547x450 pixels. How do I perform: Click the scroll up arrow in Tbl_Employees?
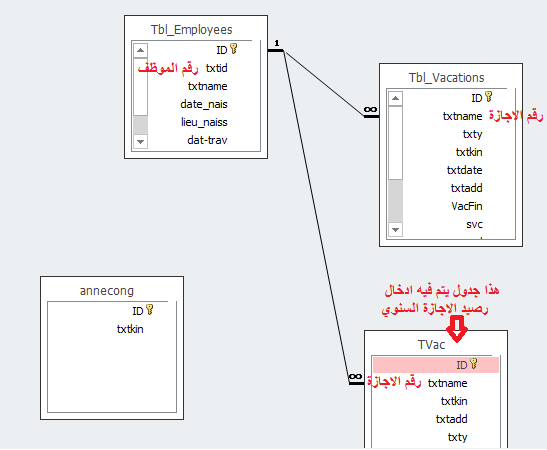(141, 50)
